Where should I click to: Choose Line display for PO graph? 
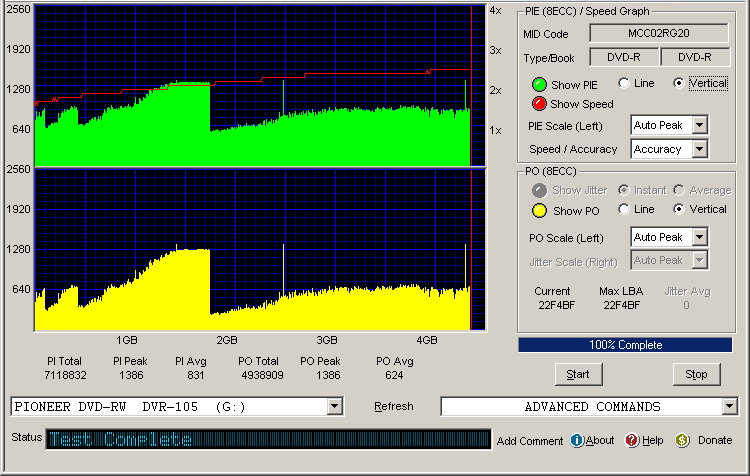(x=625, y=209)
